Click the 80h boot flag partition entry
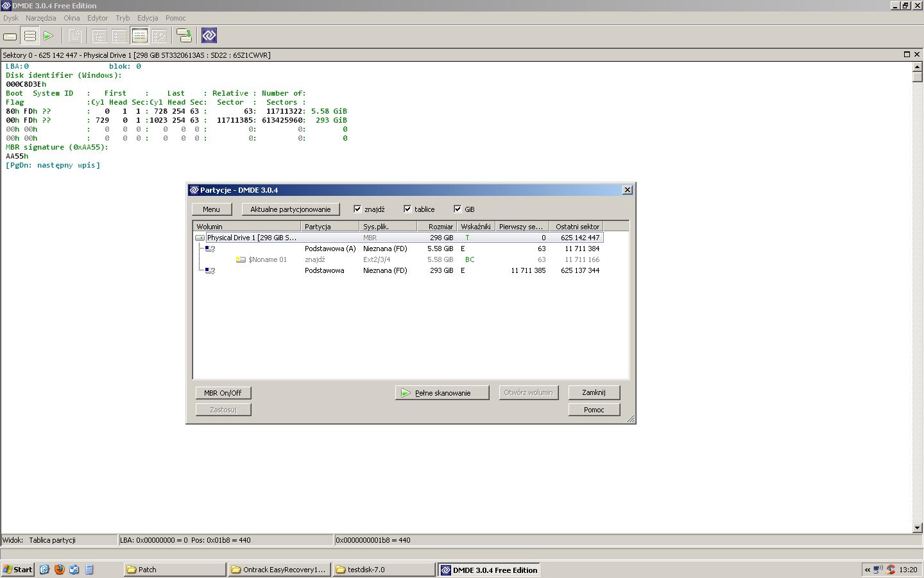The height and width of the screenshot is (578, 924). (176, 111)
